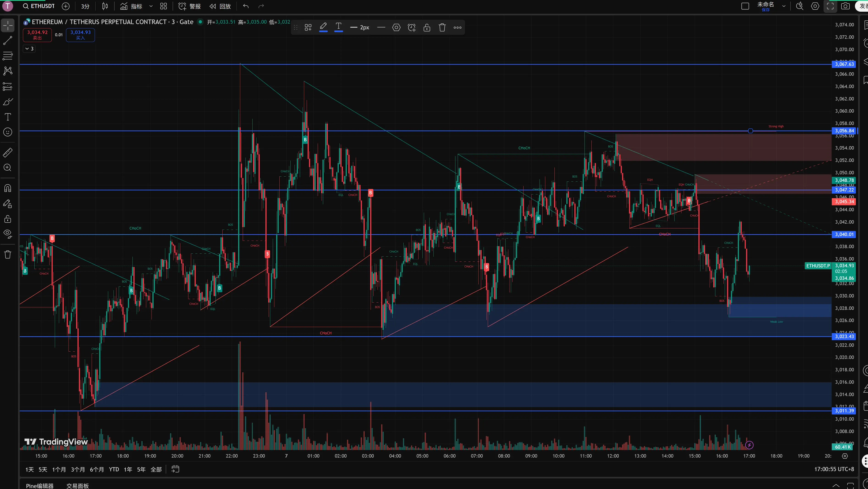
Task: Hide all drawings with eye icon
Action: coord(8,234)
